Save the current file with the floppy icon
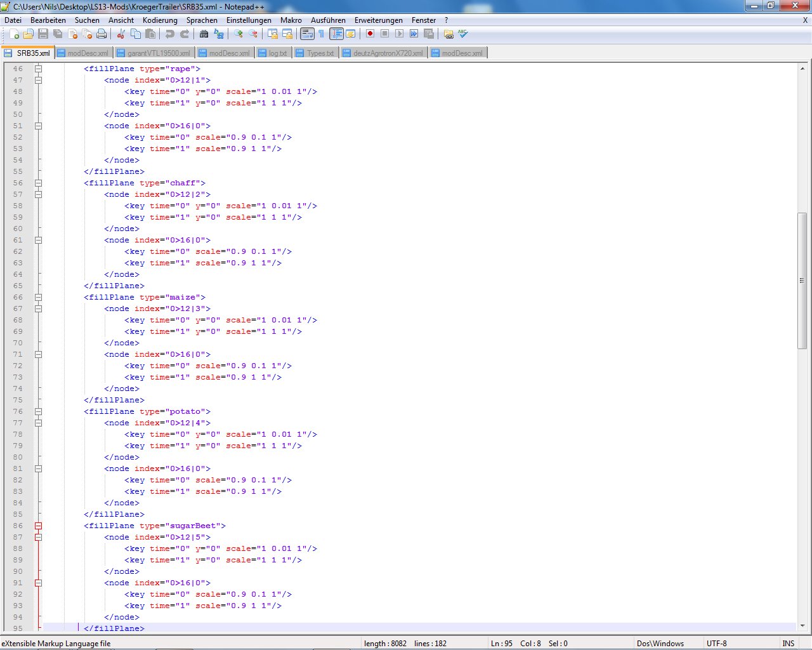Screen dimensions: 812x650 click(43, 34)
